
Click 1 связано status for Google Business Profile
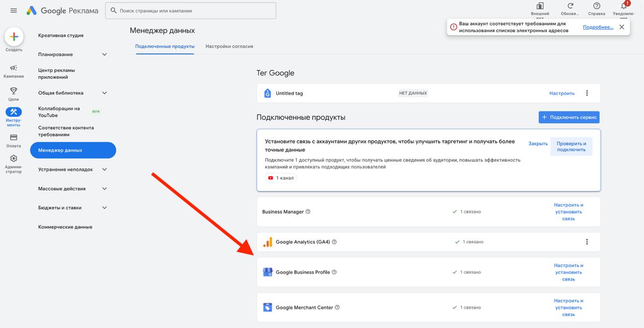tap(466, 272)
